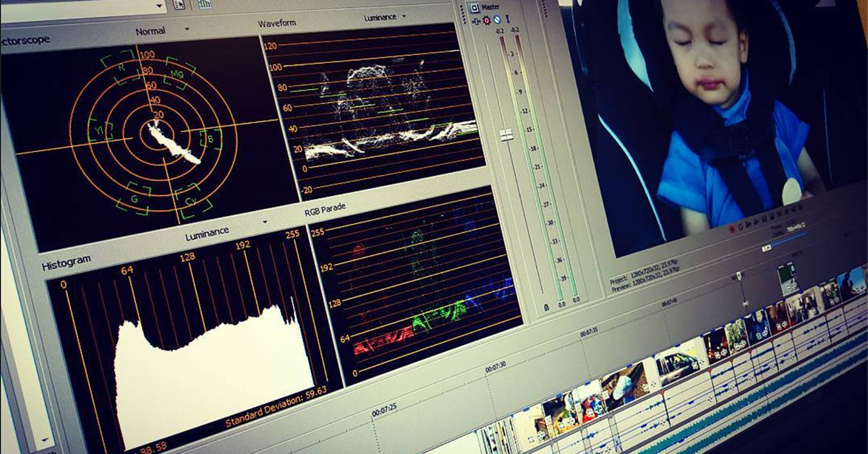Open Master FX gear icon
This screenshot has width=868, height=454.
pyautogui.click(x=487, y=20)
